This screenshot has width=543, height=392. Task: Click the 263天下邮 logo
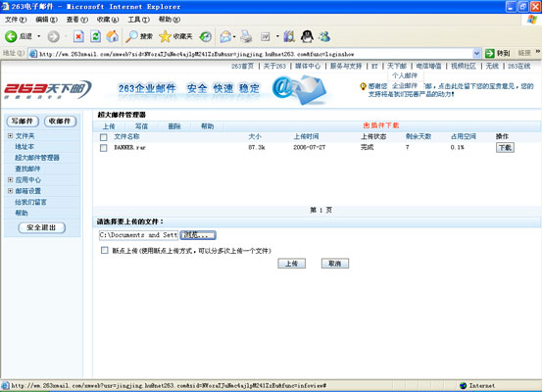point(48,89)
